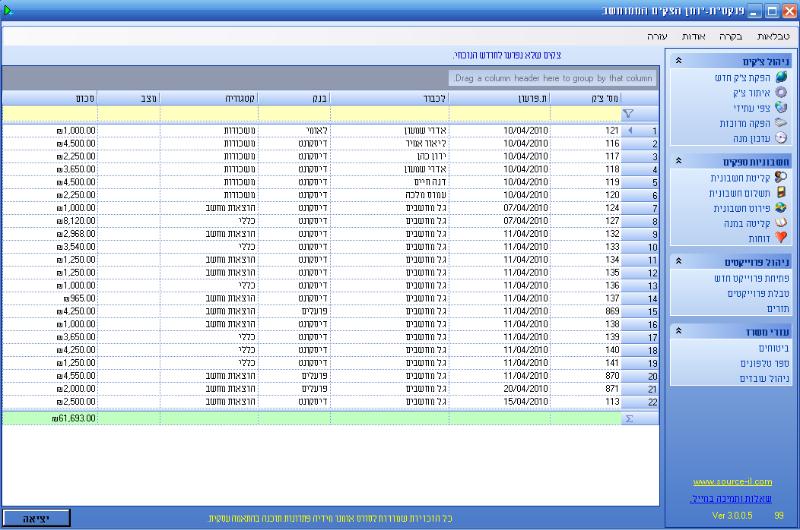The width and height of the screenshot is (800, 530).
Task: Click the קטגוריה column header
Action: tap(209, 98)
